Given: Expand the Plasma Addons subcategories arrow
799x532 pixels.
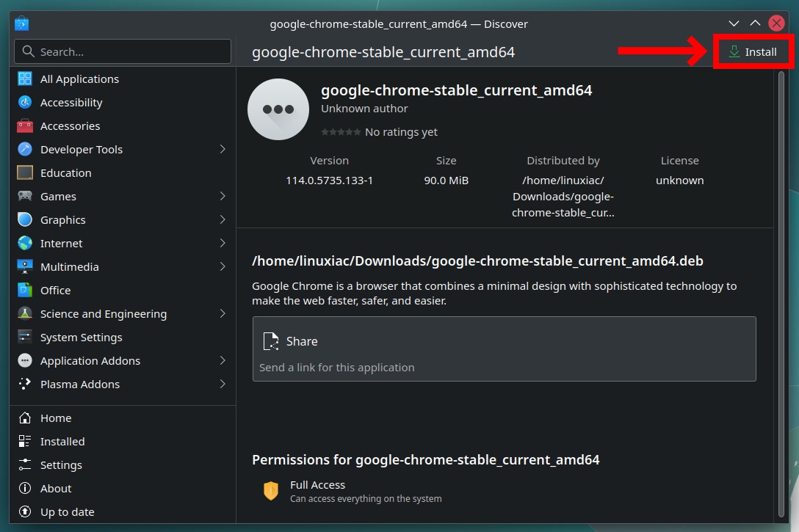Looking at the screenshot, I should pos(223,384).
